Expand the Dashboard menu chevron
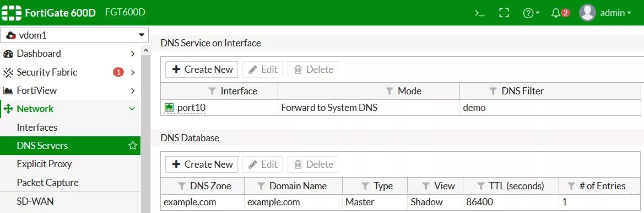 point(133,54)
